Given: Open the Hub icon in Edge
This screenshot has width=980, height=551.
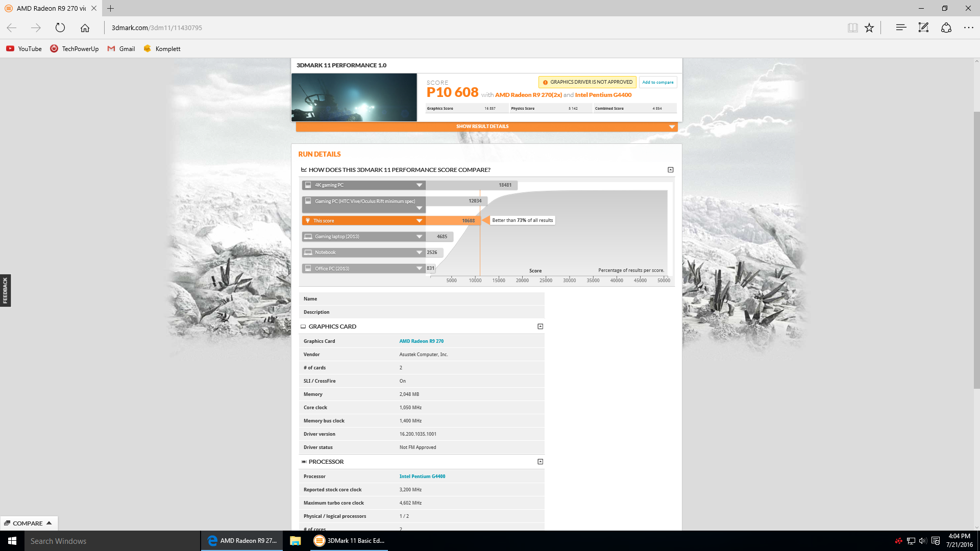Looking at the screenshot, I should pyautogui.click(x=901, y=28).
